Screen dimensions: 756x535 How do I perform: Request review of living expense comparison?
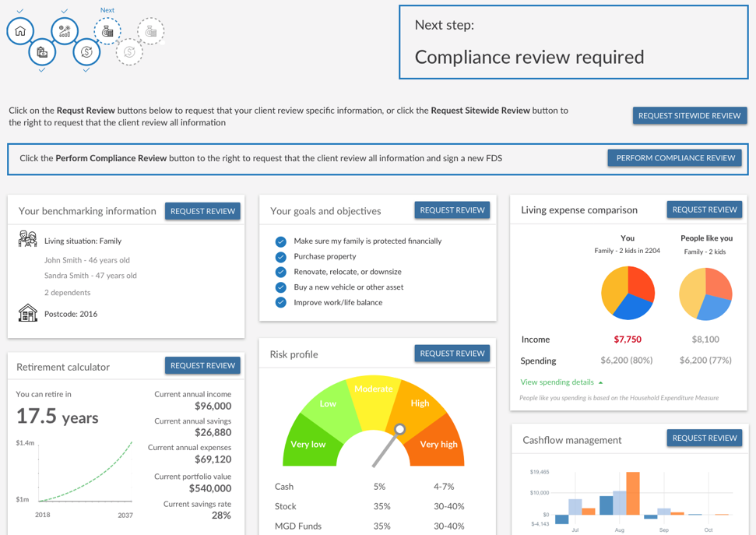click(x=705, y=209)
